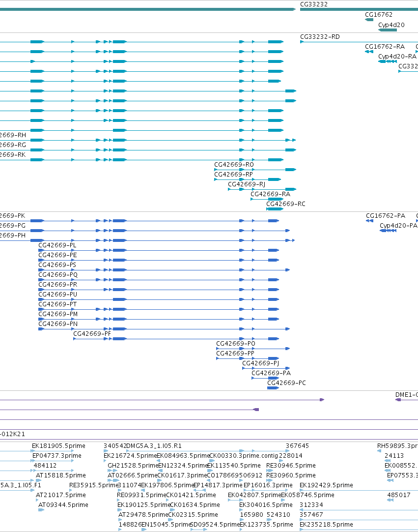Open EST EK181905.5prime
Viewport: 418px width, 532px height.
tap(58, 446)
